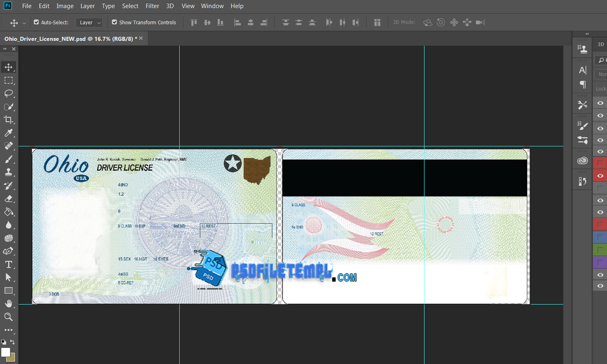Toggle Show Transform Controls checkbox

(x=114, y=22)
